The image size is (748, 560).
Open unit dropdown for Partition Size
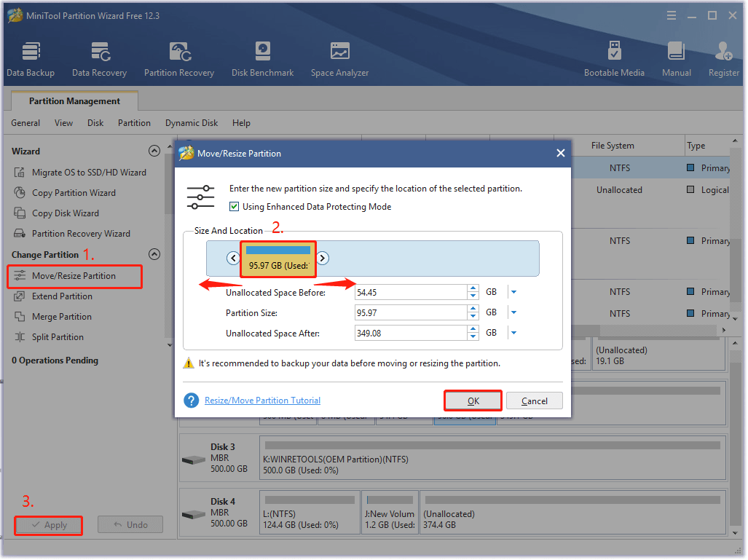pos(513,312)
